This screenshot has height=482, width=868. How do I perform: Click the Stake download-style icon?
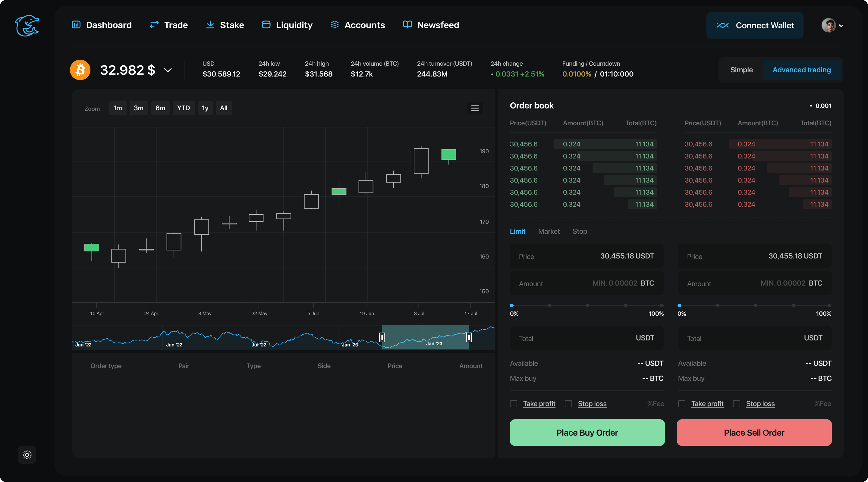pyautogui.click(x=210, y=25)
